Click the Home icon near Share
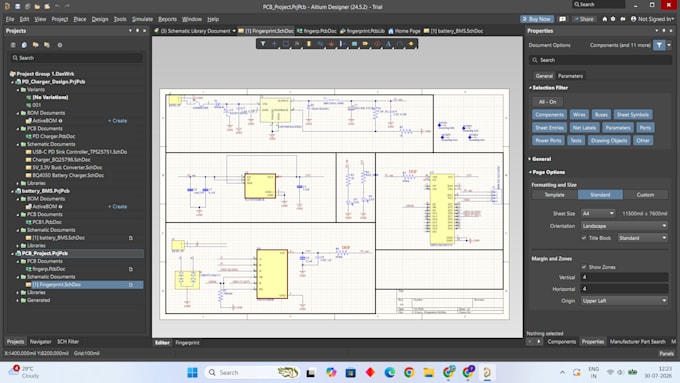Image resolution: width=680 pixels, height=383 pixels. point(605,19)
